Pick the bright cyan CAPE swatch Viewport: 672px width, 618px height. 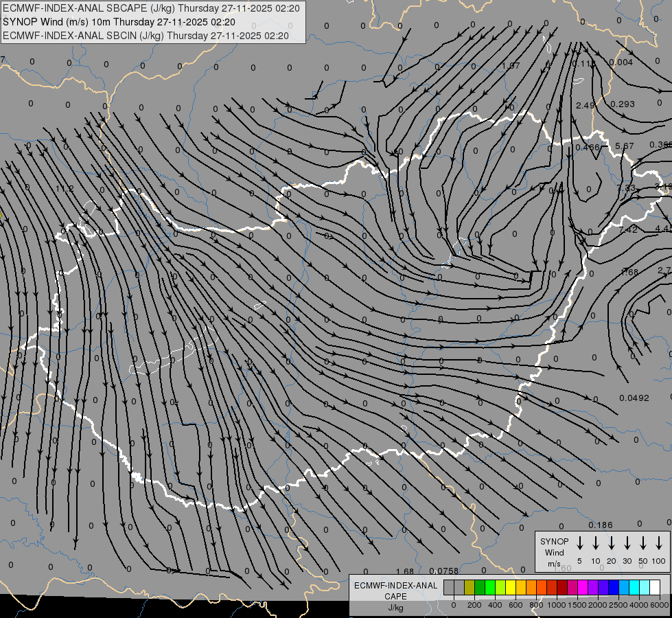(635, 587)
